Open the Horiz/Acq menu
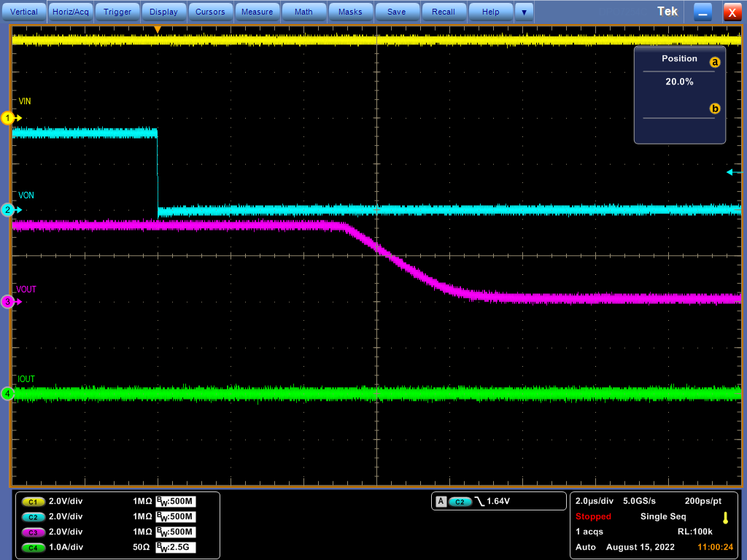Screen dimensions: 747x560 coord(71,12)
